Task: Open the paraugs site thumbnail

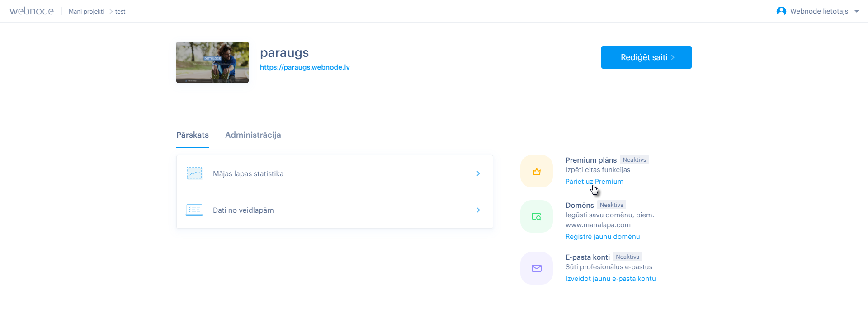Action: pos(212,62)
